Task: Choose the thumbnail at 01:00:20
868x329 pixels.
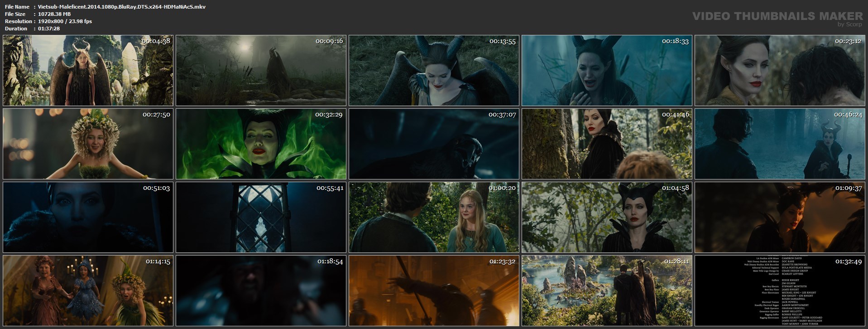Action: (x=434, y=217)
